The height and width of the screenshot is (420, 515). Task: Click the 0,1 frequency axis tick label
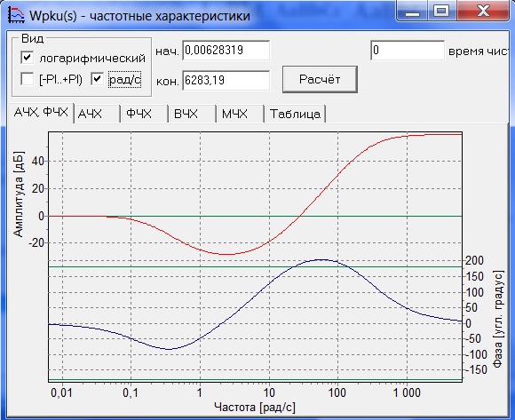click(x=131, y=392)
